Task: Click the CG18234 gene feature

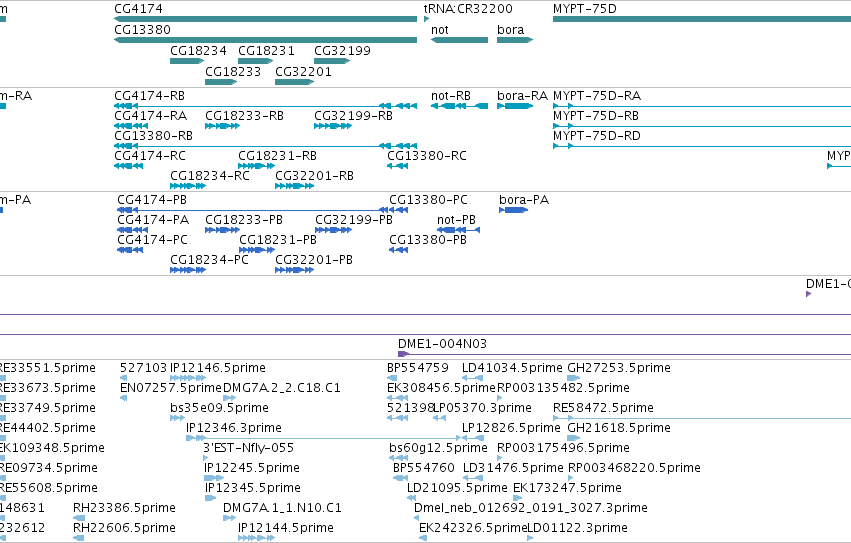Action: 187,61
